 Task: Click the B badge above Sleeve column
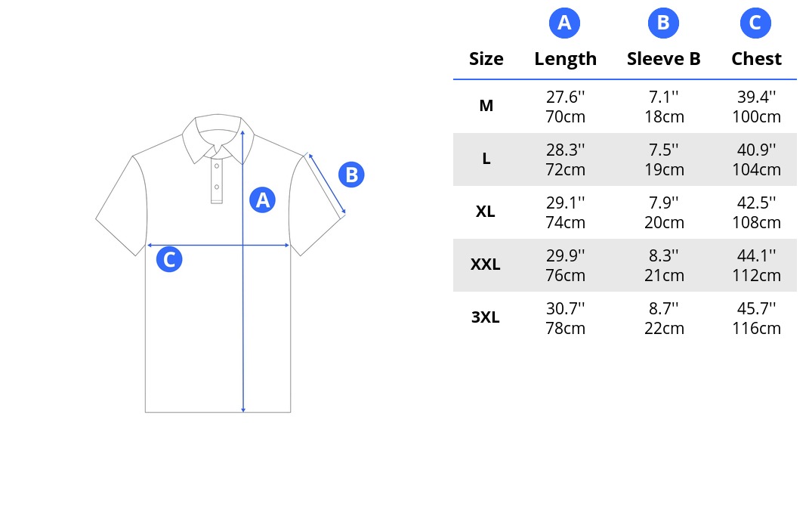(x=663, y=23)
